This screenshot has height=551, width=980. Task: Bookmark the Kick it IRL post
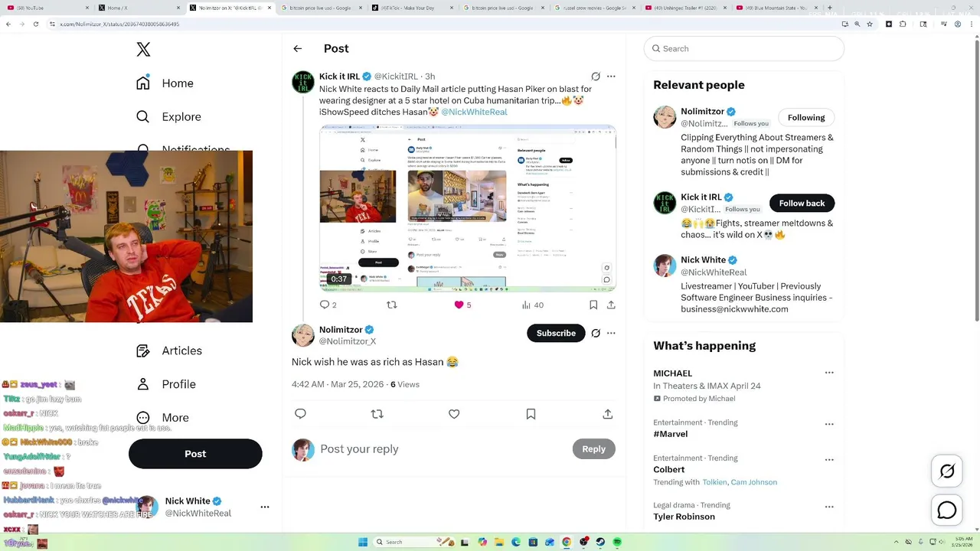[593, 305]
